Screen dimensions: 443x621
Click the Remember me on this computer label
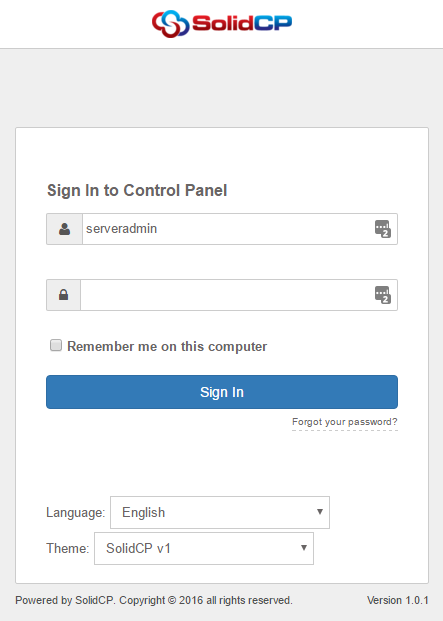(x=167, y=347)
